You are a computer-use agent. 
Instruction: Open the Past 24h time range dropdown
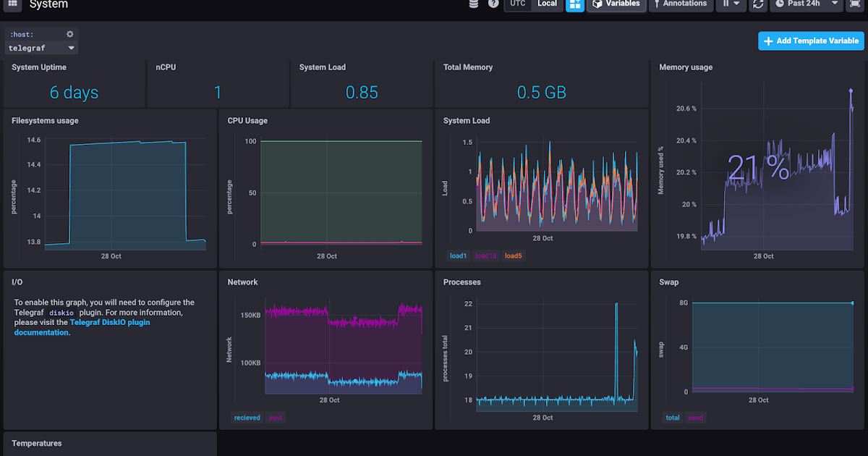coord(805,4)
